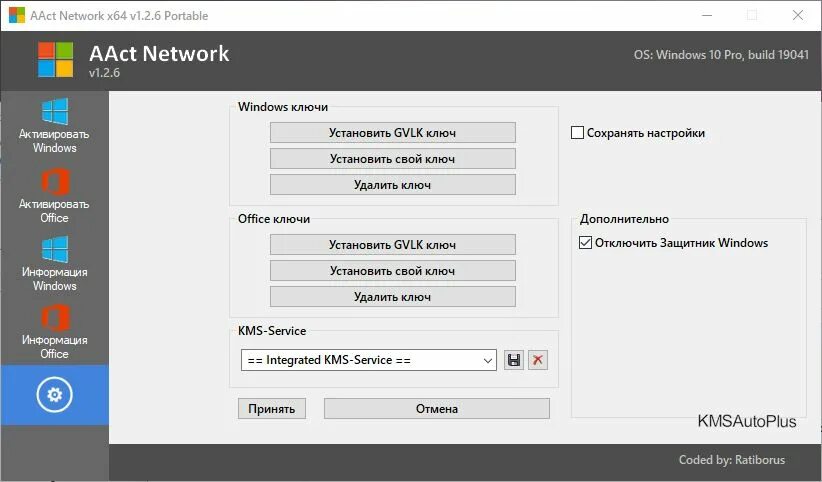Click Удалить ключ under Office ключи
This screenshot has width=822, height=482.
[393, 297]
